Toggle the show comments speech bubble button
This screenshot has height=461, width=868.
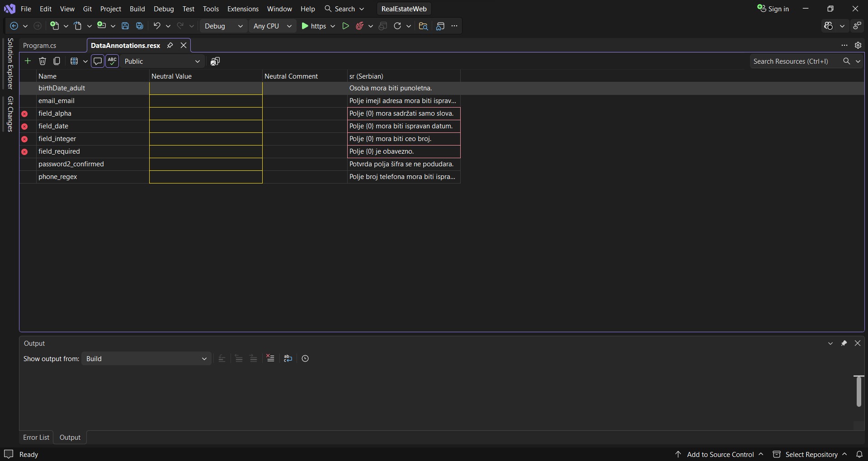pos(97,61)
